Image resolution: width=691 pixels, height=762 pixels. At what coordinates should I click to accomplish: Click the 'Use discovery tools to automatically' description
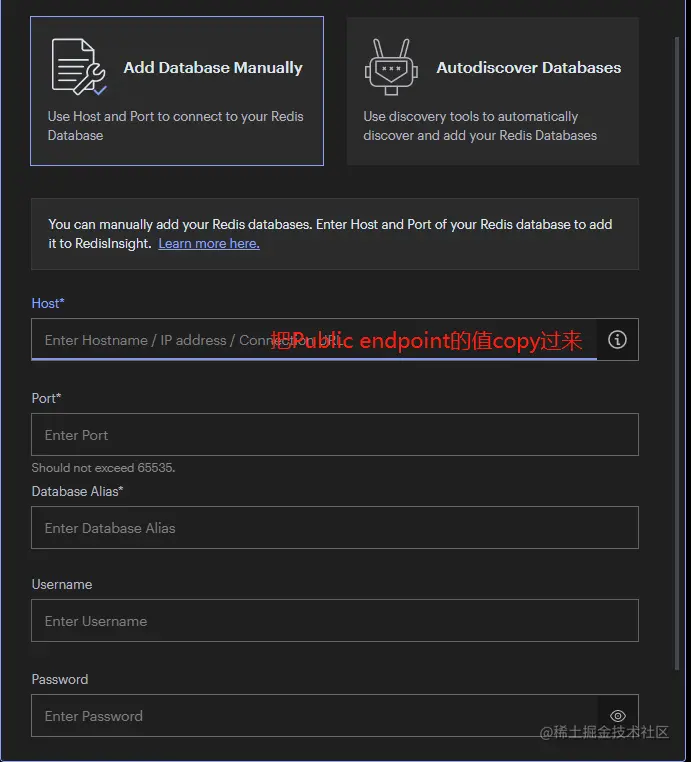[x=480, y=126]
